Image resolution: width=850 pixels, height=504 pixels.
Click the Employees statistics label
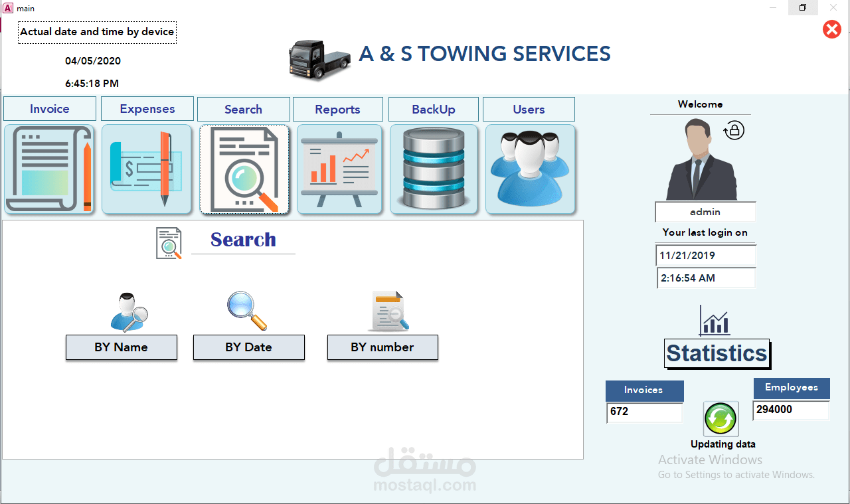pos(792,388)
